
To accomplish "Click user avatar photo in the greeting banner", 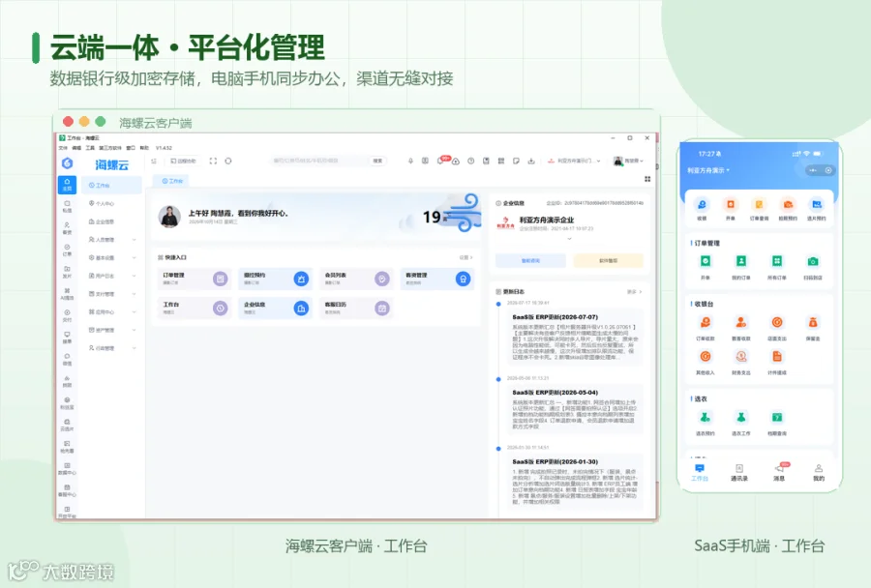I will coord(169,217).
